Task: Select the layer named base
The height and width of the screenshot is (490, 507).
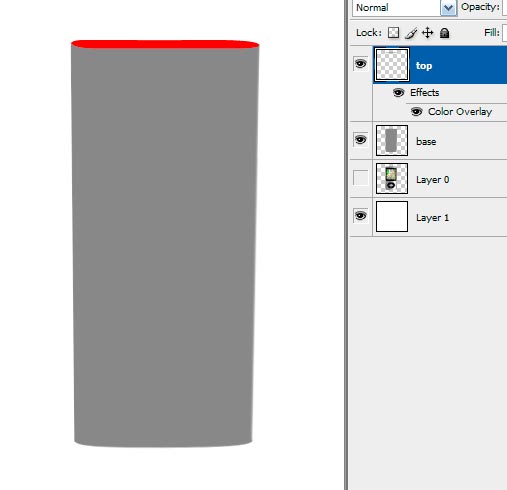Action: tap(426, 142)
